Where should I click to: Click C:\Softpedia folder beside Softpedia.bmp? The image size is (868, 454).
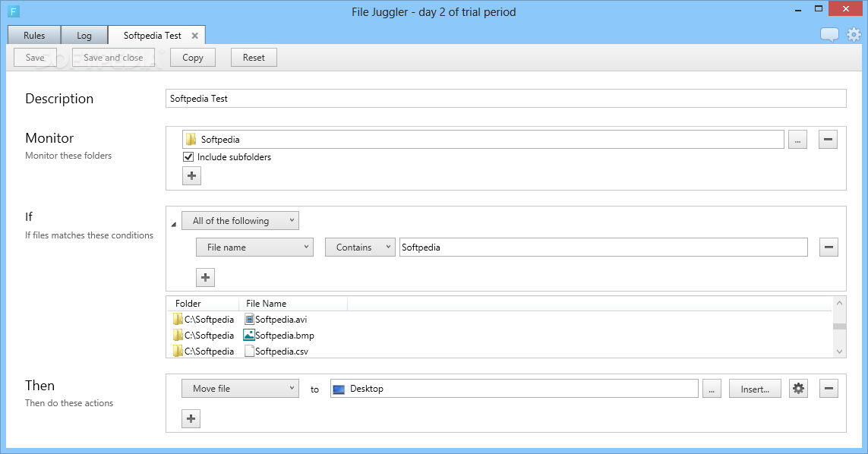[204, 336]
